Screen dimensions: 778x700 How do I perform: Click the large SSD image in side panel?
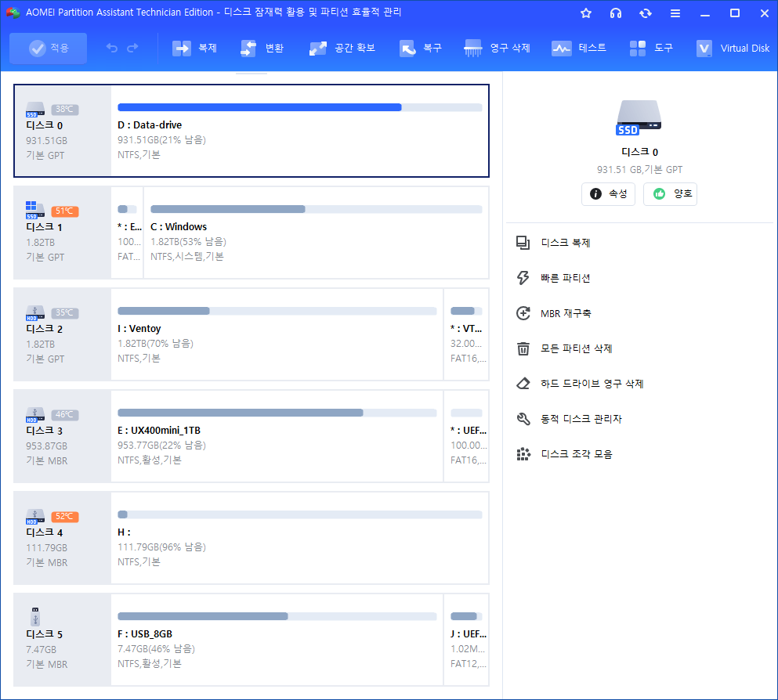[x=639, y=118]
